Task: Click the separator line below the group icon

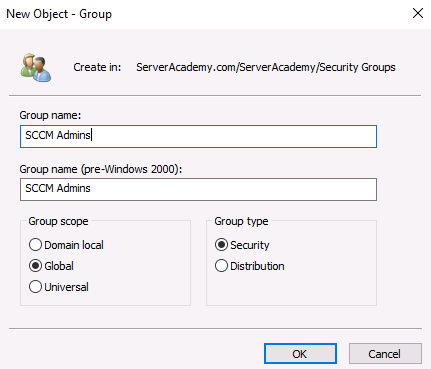Action: coord(215,95)
